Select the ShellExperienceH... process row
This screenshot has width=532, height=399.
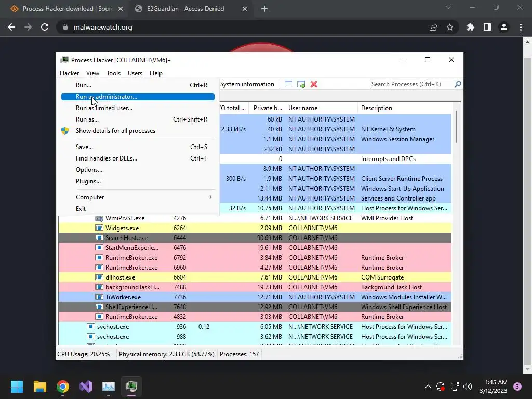[255, 307]
